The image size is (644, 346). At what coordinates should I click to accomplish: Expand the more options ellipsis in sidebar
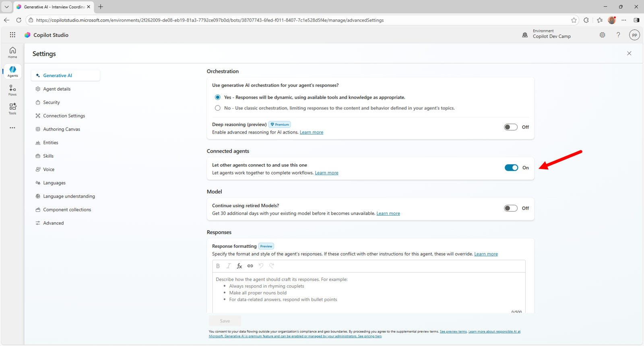pos(12,128)
